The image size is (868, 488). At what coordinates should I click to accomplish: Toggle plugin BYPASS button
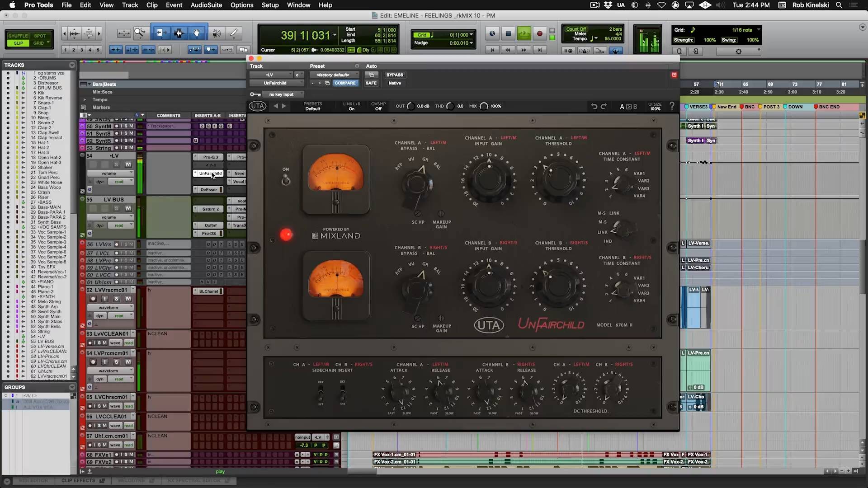pyautogui.click(x=395, y=75)
